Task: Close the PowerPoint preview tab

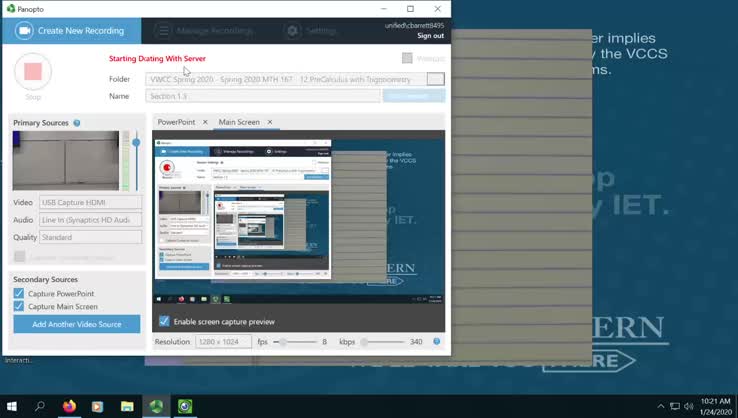Action: tap(205, 122)
